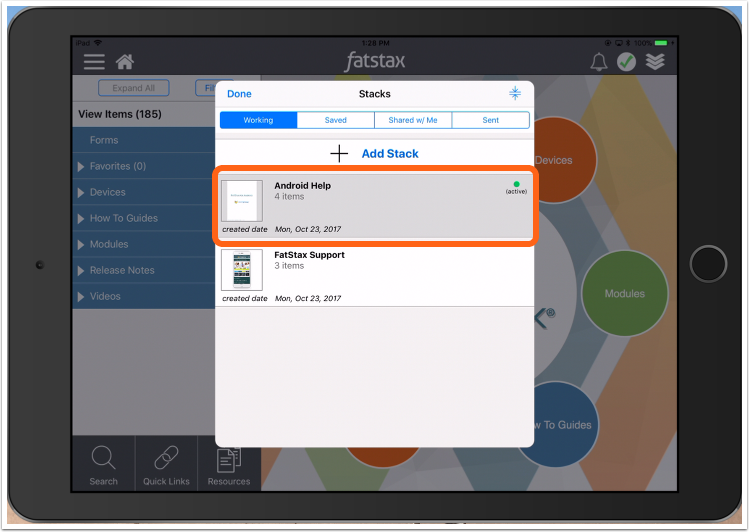Open the stacks layers icon

(x=655, y=62)
